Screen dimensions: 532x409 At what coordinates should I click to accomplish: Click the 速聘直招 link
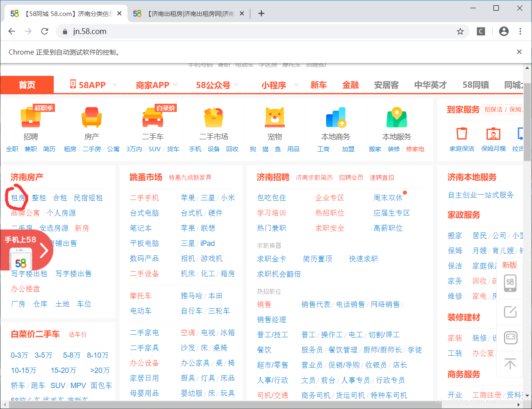point(382,177)
